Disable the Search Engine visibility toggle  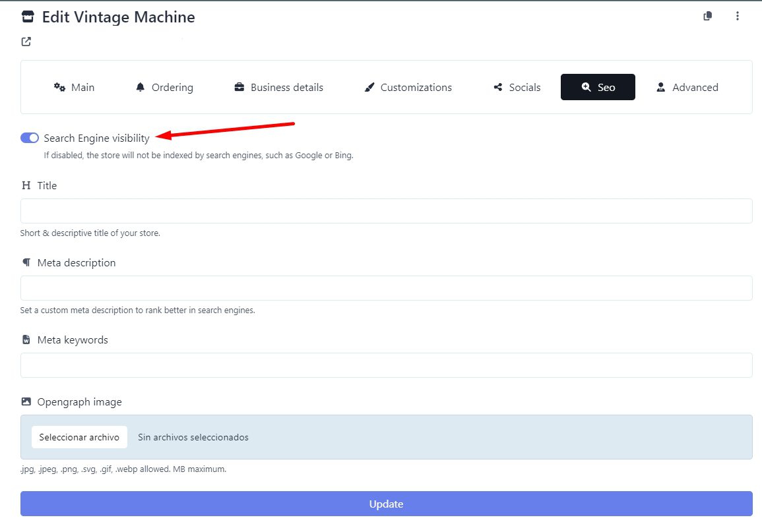(30, 138)
